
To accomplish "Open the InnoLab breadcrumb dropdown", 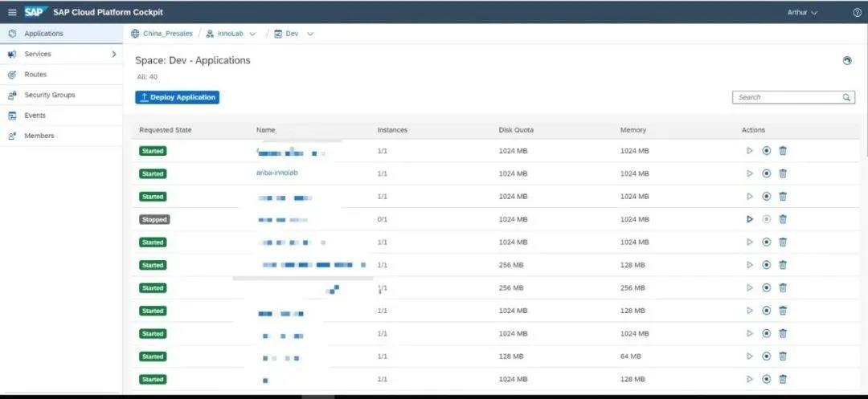I will coord(252,35).
